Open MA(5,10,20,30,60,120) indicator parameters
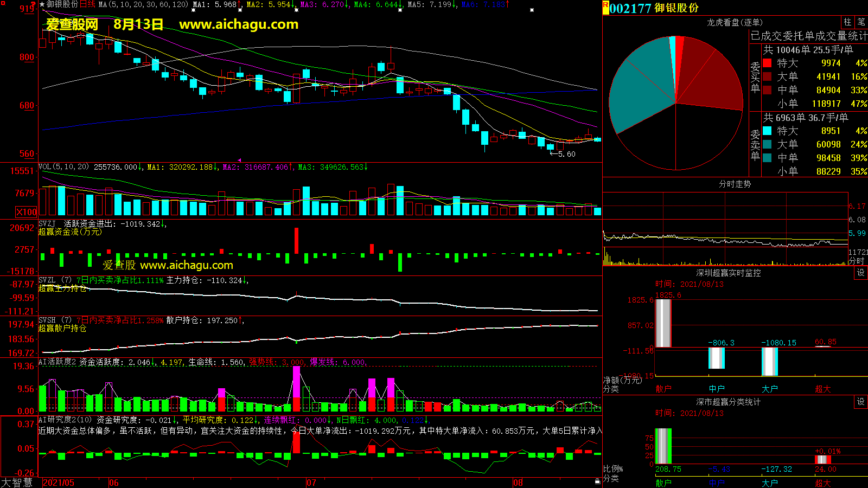Image resolution: width=868 pixels, height=488 pixels. point(143,4)
